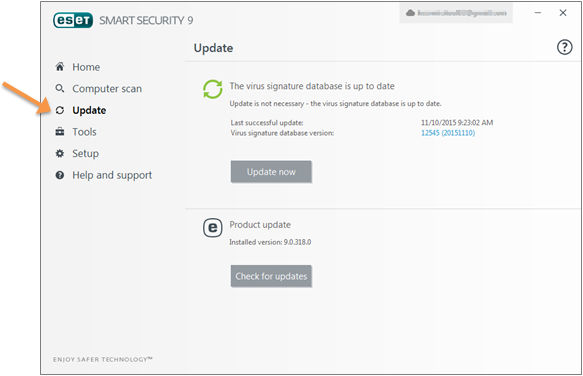The height and width of the screenshot is (376, 583).
Task: Click the blurred account email badge
Action: coord(456,13)
